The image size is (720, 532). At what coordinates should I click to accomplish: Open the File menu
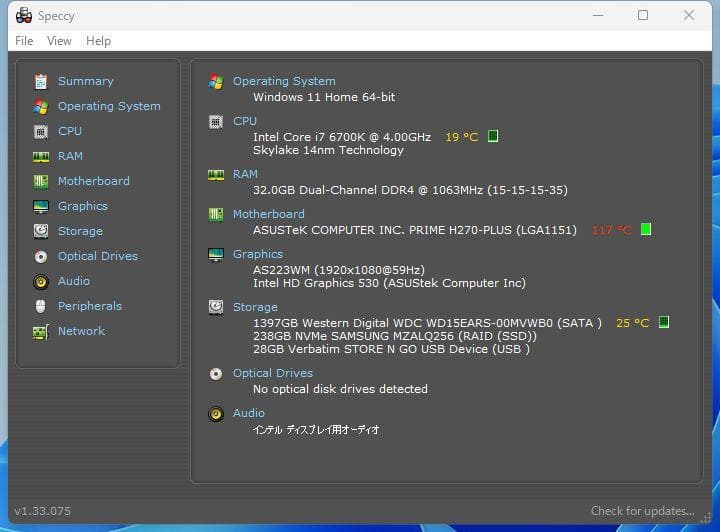[24, 41]
